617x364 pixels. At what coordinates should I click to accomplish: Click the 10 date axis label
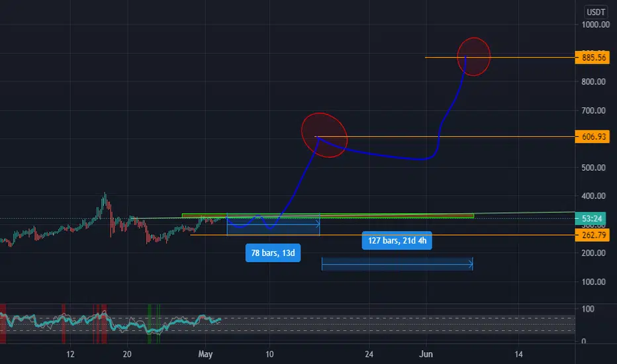pos(269,354)
